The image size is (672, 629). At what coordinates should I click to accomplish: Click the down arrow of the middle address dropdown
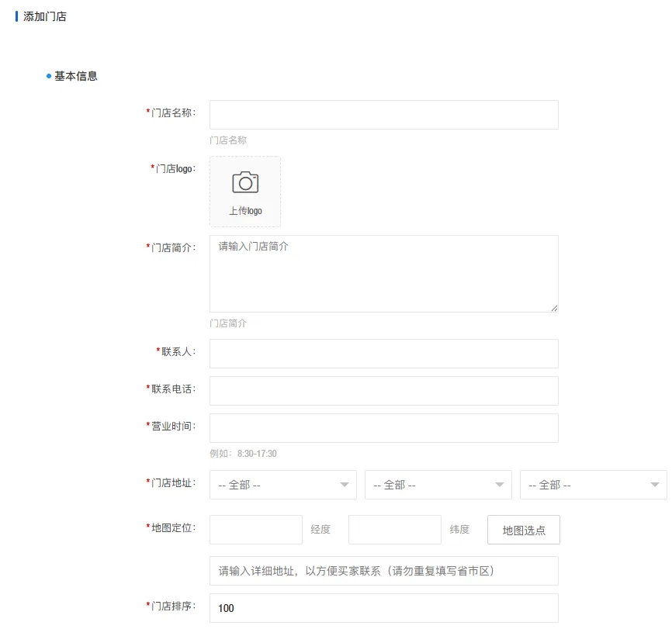[x=499, y=484]
